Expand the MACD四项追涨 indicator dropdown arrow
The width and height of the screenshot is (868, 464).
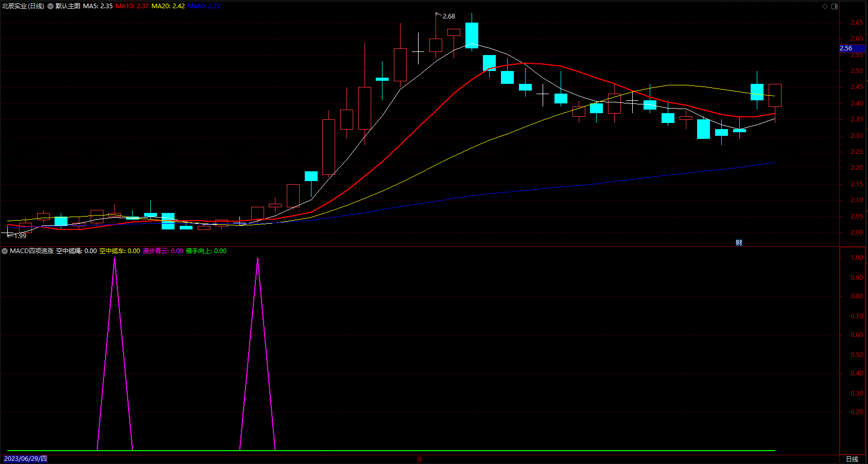(x=5, y=251)
